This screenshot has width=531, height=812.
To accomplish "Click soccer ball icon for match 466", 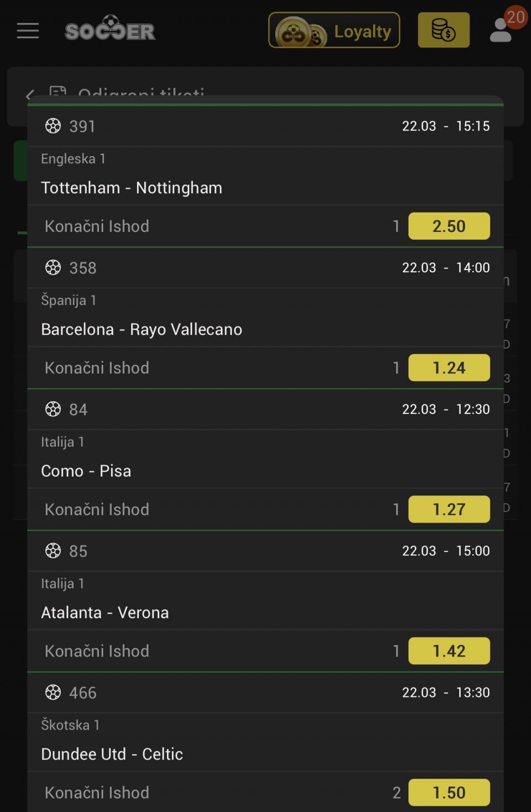I will (53, 692).
